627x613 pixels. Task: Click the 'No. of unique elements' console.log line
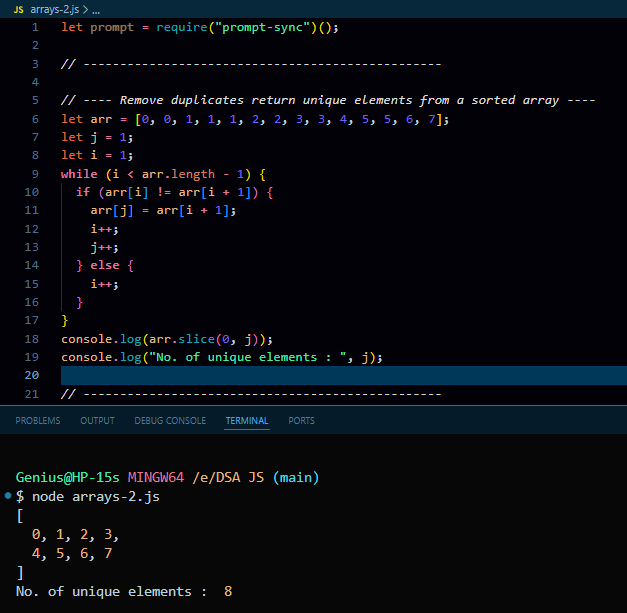point(222,357)
